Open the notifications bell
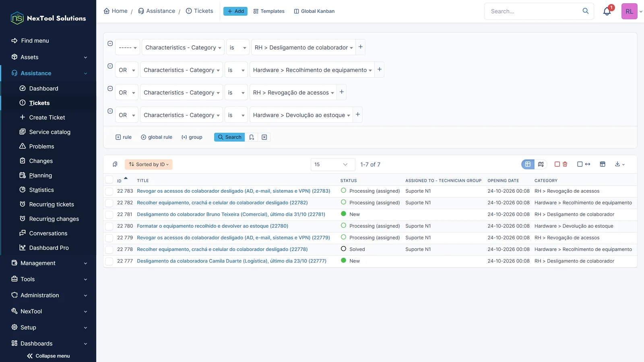This screenshot has width=644, height=362. click(x=607, y=11)
